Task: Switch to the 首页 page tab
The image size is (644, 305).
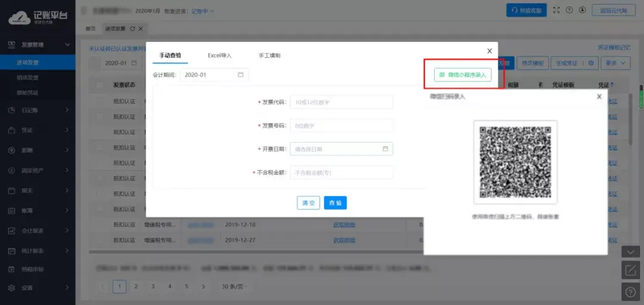Action: [x=91, y=29]
